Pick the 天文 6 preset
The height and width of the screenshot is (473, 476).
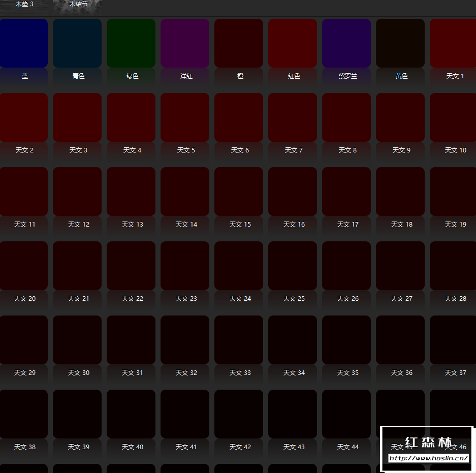point(239,117)
